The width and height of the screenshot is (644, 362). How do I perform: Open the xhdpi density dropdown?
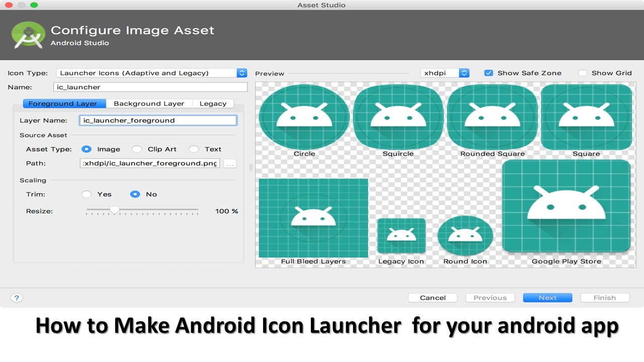pyautogui.click(x=445, y=73)
